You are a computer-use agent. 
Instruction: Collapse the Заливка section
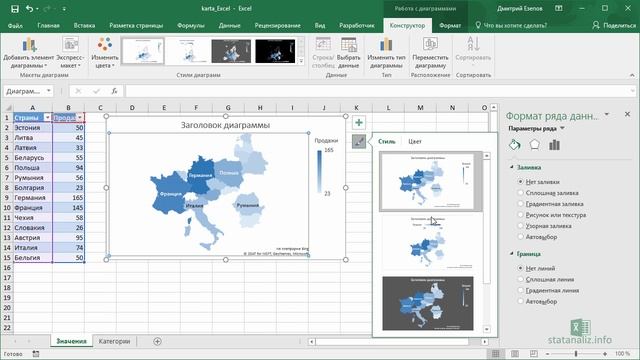pos(512,167)
